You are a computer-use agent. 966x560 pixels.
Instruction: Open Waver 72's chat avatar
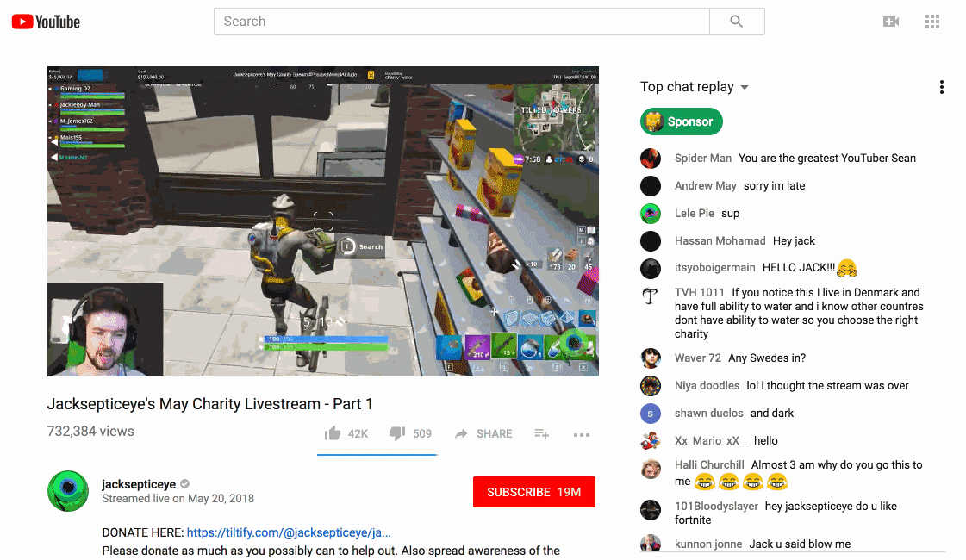651,358
